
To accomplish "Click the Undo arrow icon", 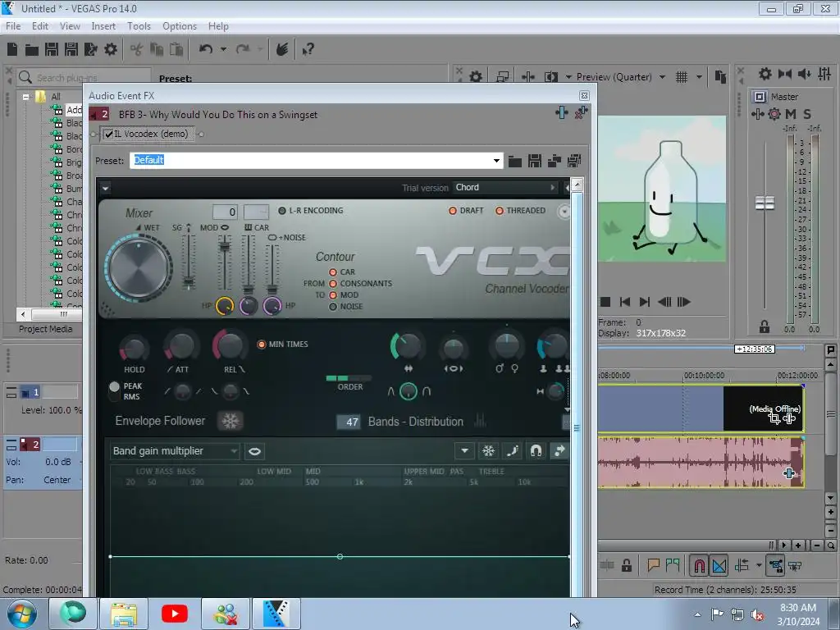I will (x=206, y=49).
